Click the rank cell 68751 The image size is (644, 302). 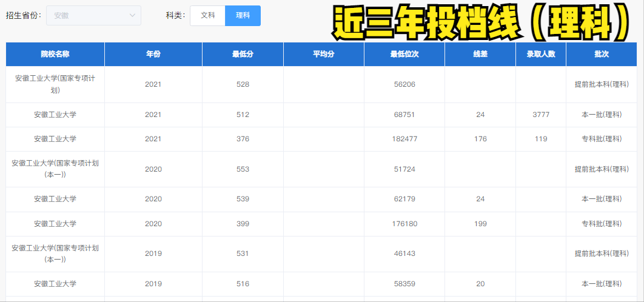click(404, 115)
